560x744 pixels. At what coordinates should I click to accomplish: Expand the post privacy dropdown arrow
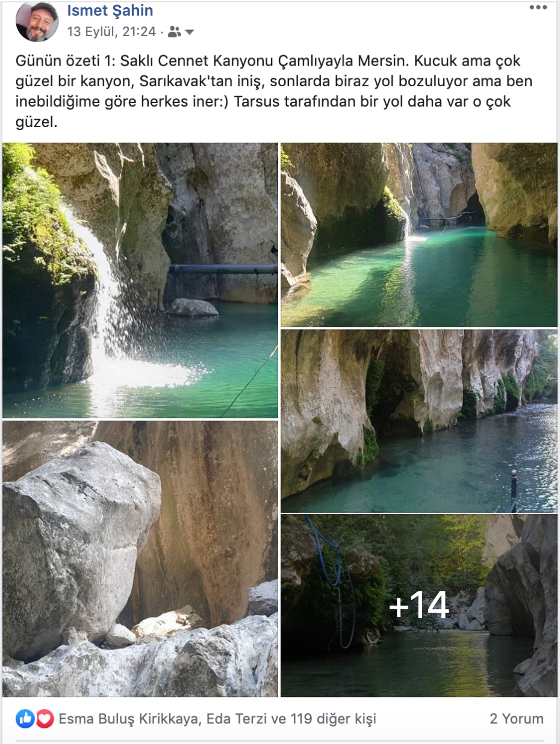point(189,32)
